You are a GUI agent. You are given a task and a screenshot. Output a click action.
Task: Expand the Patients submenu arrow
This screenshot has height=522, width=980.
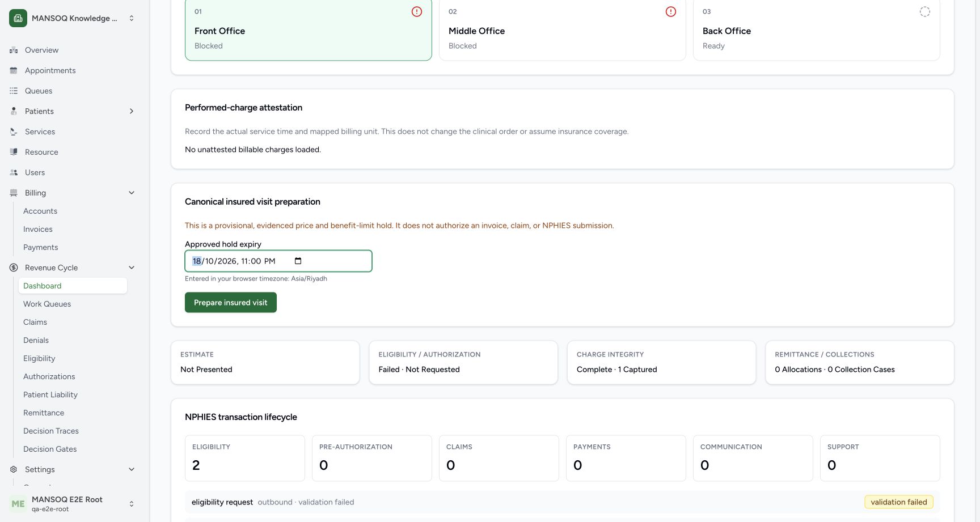click(x=132, y=111)
